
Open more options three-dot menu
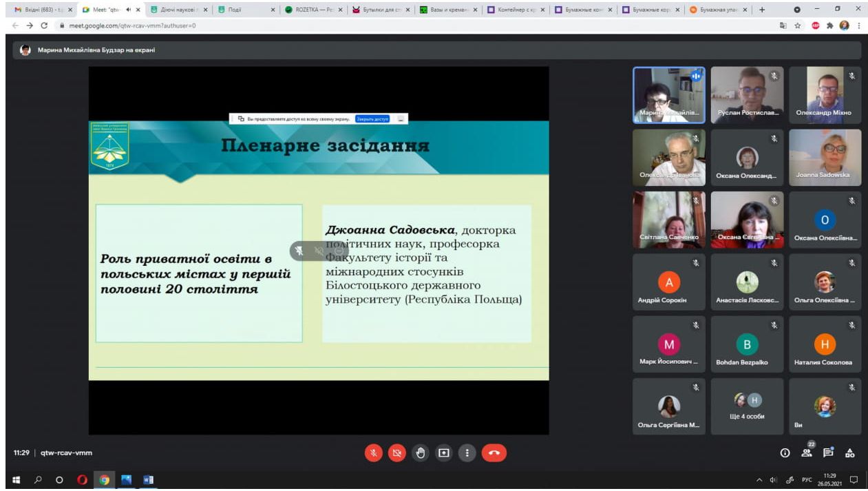coord(467,452)
